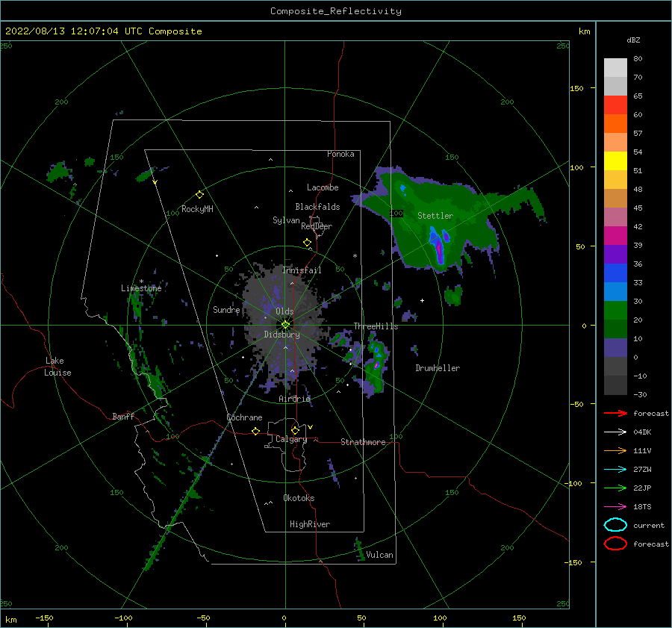This screenshot has width=672, height=628.
Task: Click the red 65 dBZ legend swatch
Action: coord(615,105)
